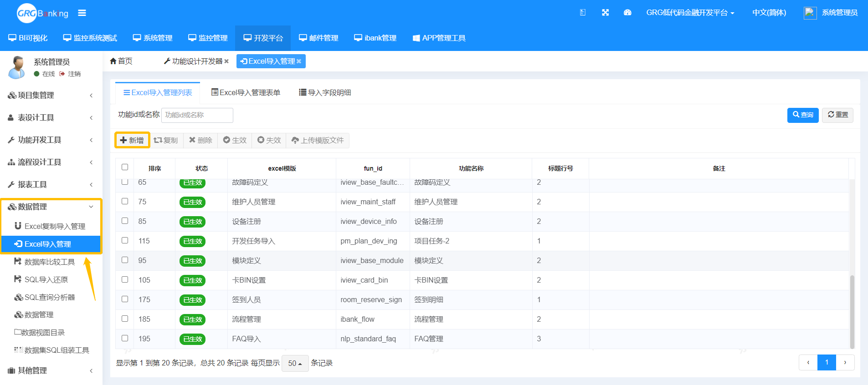Close the 功能设计开发器 tab
868x385 pixels.
click(226, 61)
